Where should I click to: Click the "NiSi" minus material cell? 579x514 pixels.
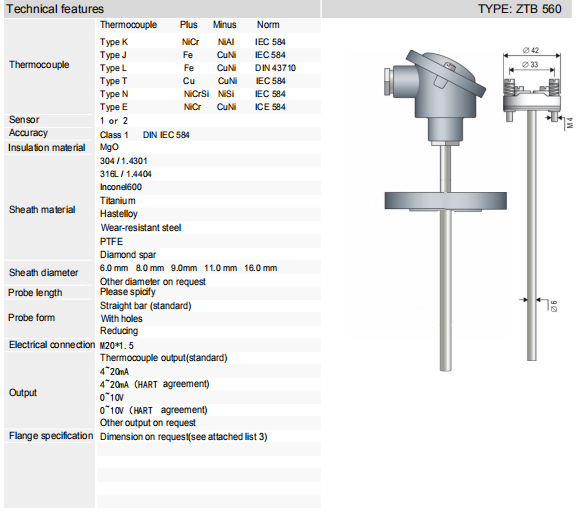tap(226, 94)
